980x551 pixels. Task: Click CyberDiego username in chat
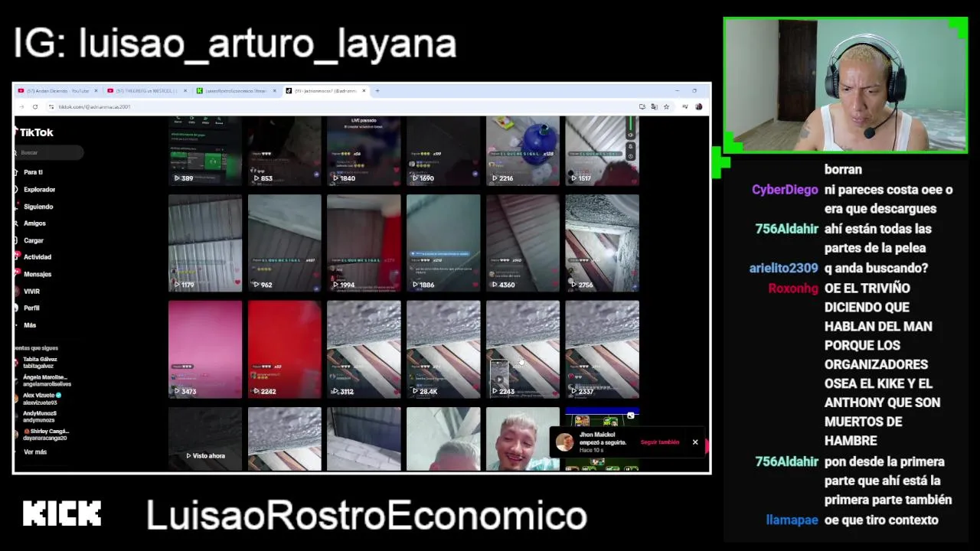785,190
